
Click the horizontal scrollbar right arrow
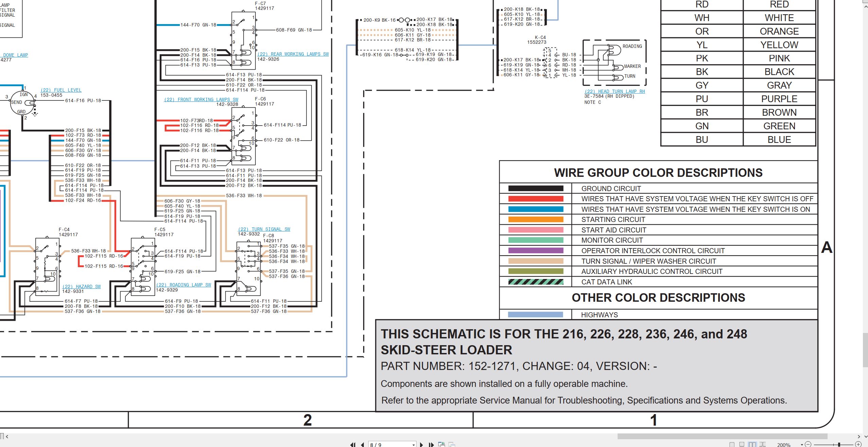(859, 436)
